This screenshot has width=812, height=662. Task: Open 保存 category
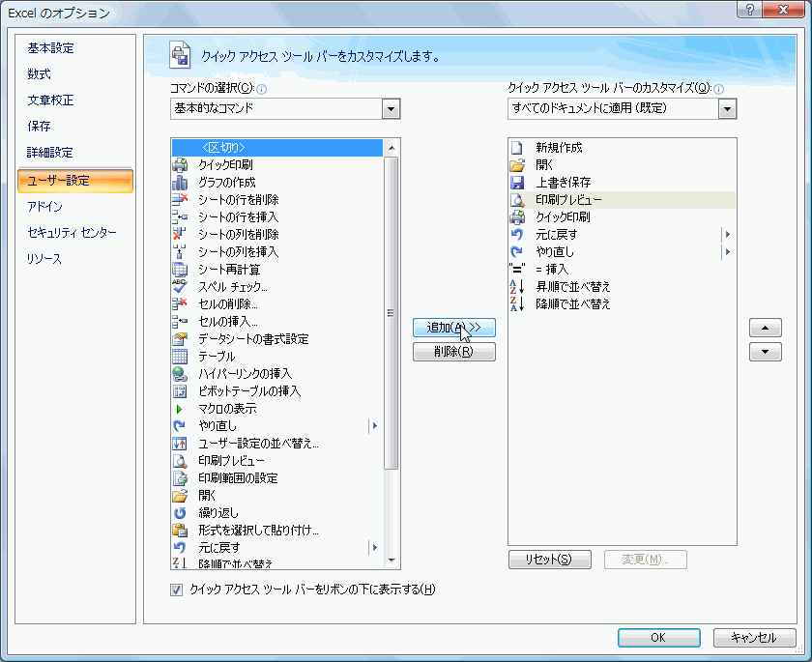pyautogui.click(x=39, y=127)
